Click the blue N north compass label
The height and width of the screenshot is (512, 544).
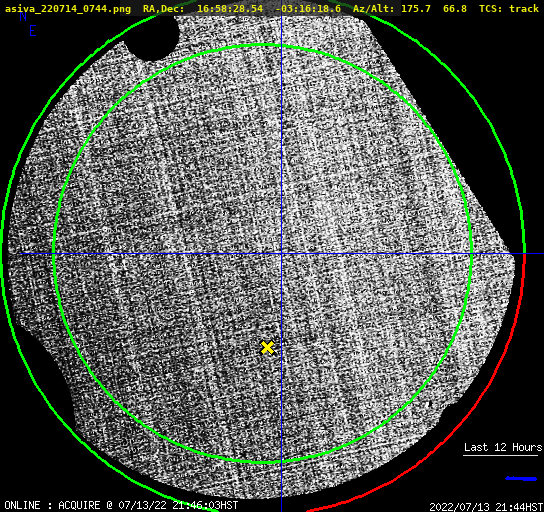[x=23, y=16]
